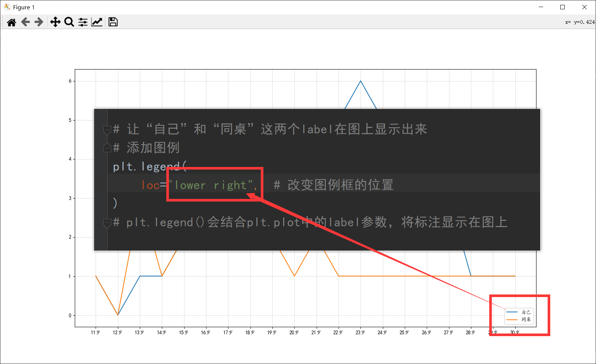Click the x-axis tick label 28岁
The height and width of the screenshot is (364, 596).
(471, 332)
